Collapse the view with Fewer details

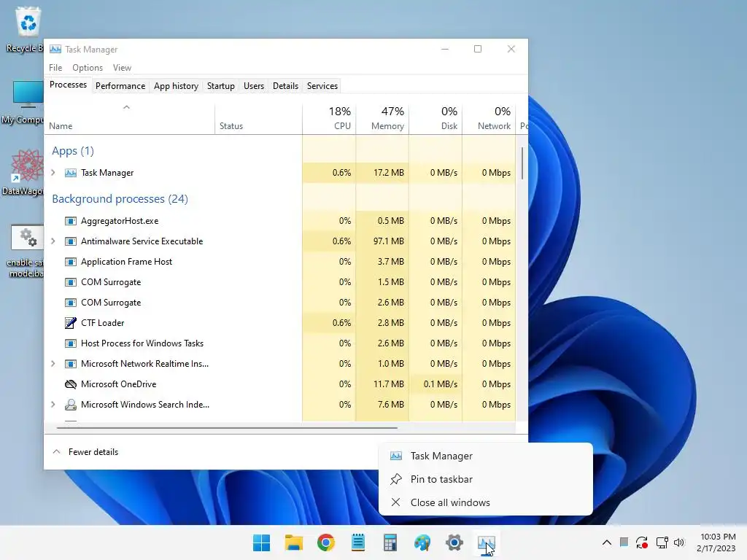pyautogui.click(x=85, y=452)
